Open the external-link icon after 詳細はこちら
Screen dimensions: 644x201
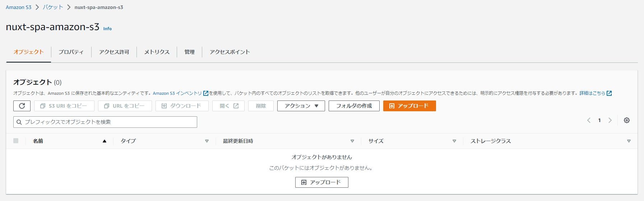tap(609, 93)
